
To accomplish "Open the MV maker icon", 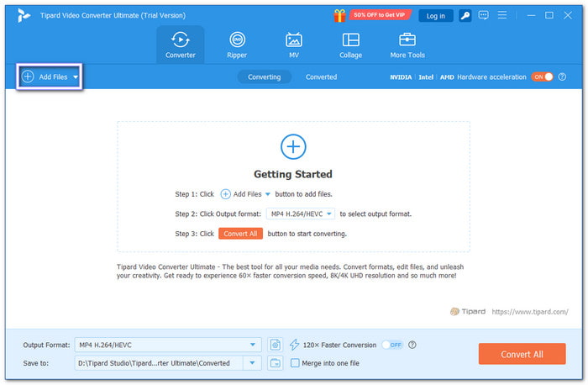I will tap(294, 45).
